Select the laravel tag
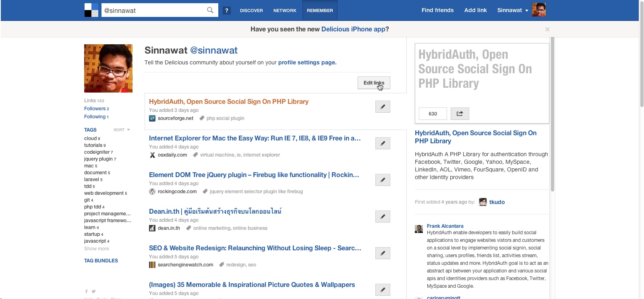The height and width of the screenshot is (299, 644). coord(93,179)
